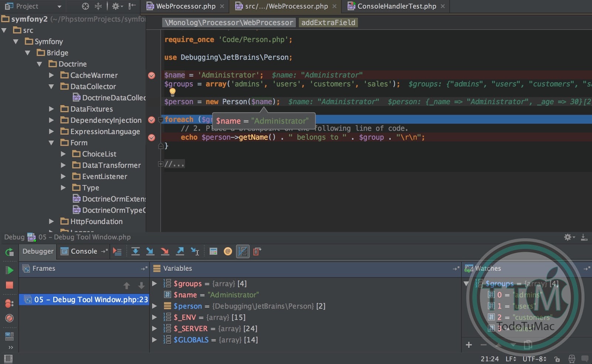The image size is (592, 364).
Task: Switch to the Console tab
Action: point(84,252)
